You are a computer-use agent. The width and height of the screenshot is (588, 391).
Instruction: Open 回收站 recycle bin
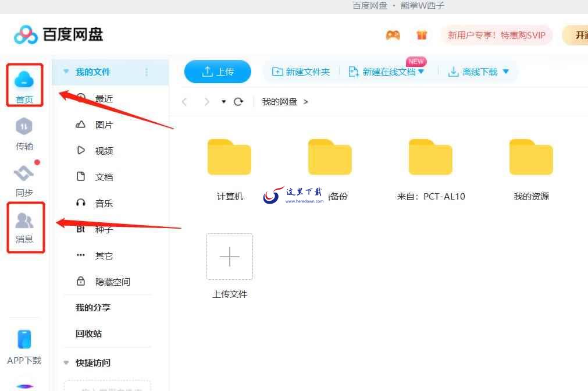pyautogui.click(x=88, y=333)
